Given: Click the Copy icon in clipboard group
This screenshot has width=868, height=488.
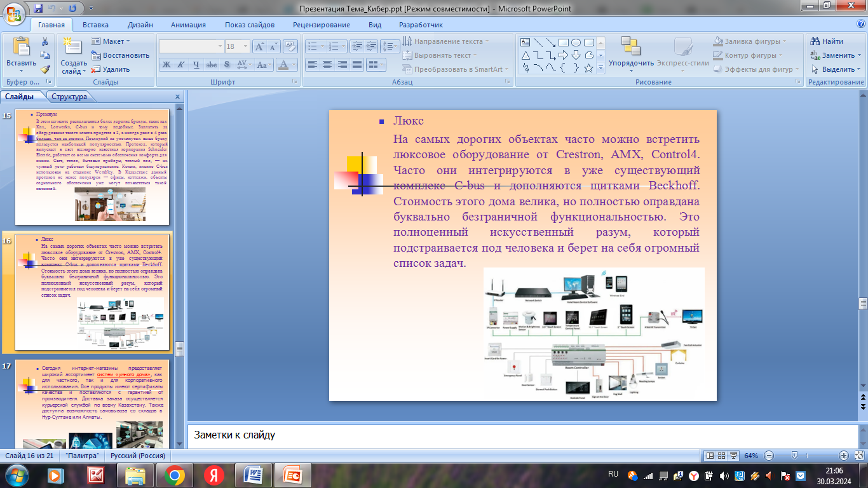Looking at the screenshot, I should pyautogui.click(x=45, y=55).
